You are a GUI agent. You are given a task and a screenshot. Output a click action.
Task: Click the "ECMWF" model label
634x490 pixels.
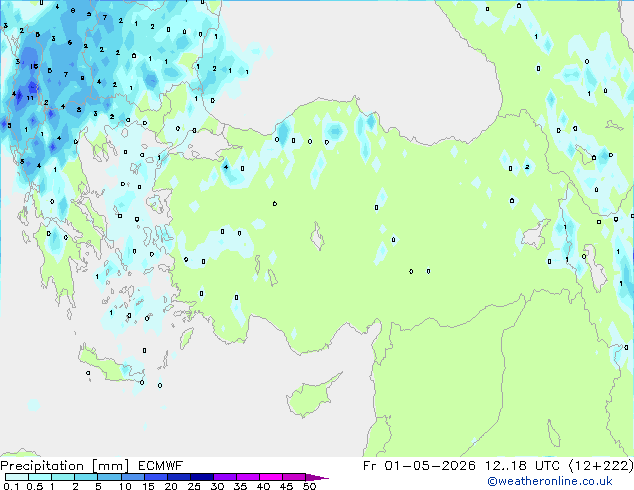tap(161, 466)
